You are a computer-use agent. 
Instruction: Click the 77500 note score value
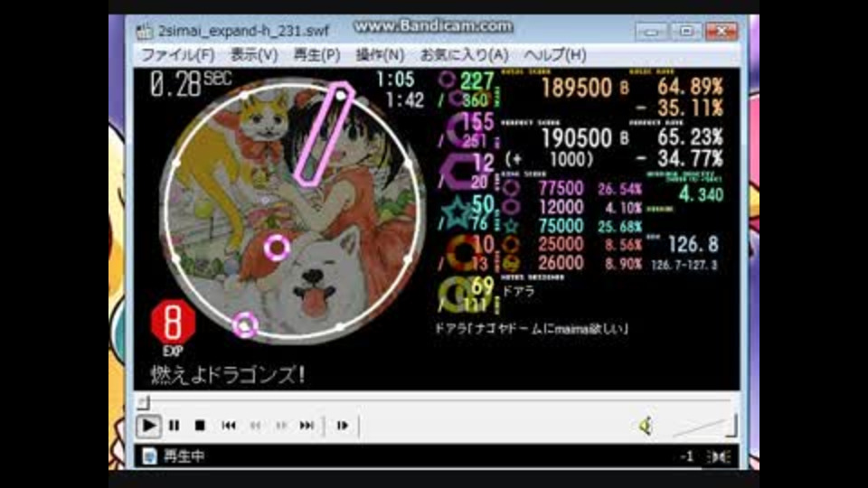pyautogui.click(x=561, y=188)
